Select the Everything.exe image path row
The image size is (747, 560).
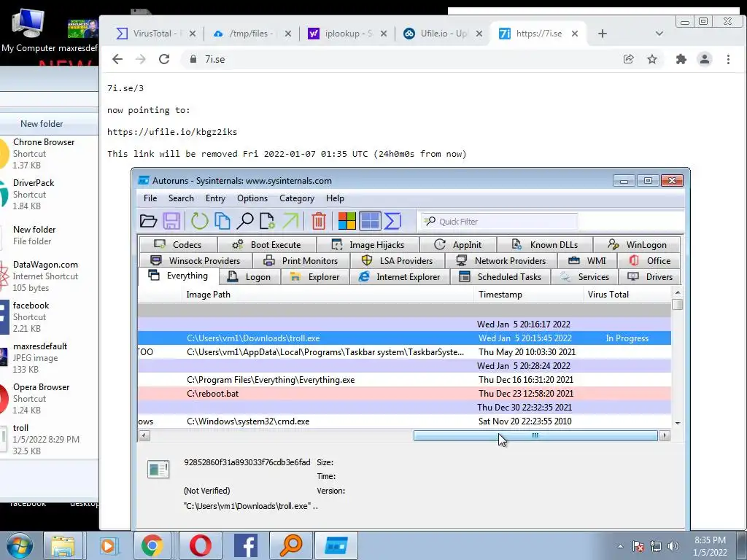[x=404, y=380]
